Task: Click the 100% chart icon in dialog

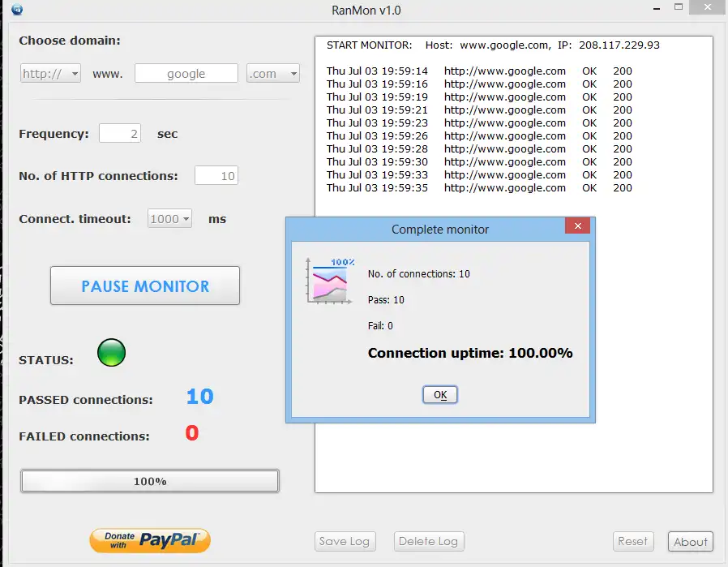Action: (330, 281)
